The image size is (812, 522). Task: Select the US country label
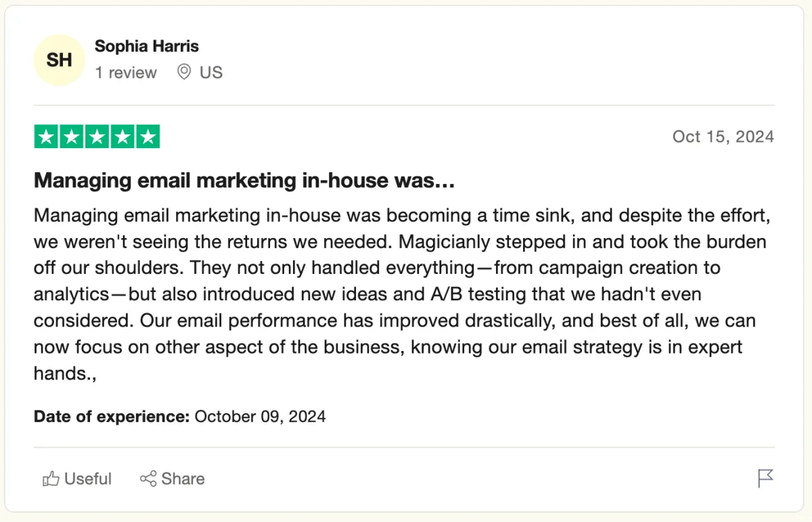coord(211,72)
